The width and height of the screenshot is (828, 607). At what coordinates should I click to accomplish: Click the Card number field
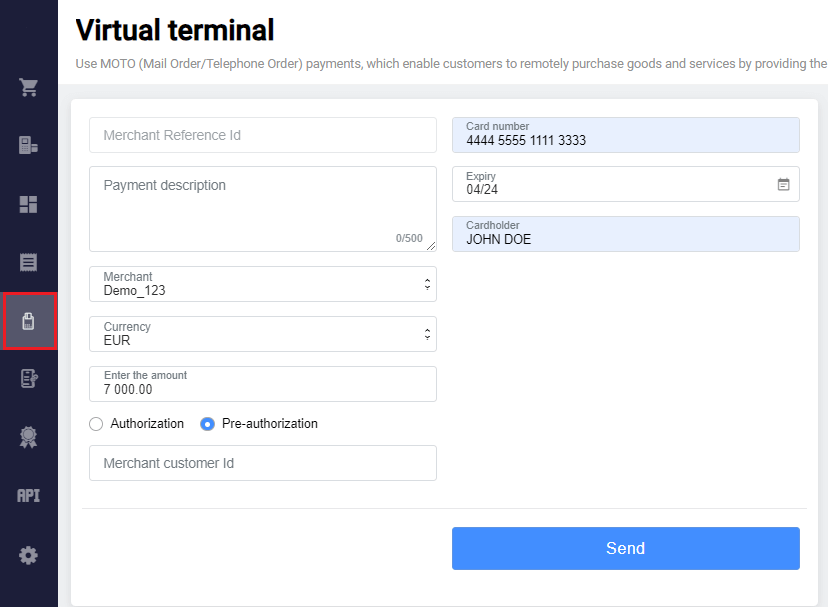pyautogui.click(x=625, y=135)
